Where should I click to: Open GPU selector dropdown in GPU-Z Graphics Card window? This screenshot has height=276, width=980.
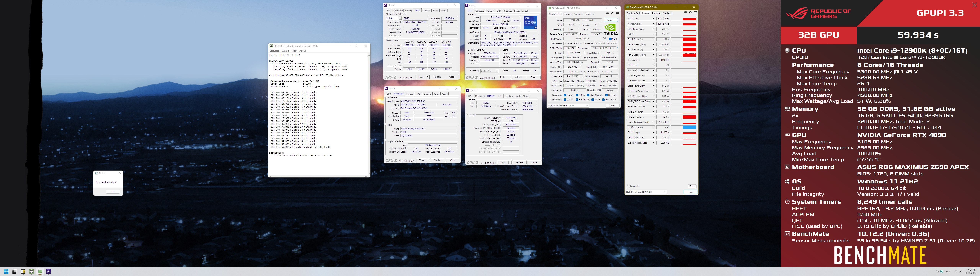coord(568,106)
